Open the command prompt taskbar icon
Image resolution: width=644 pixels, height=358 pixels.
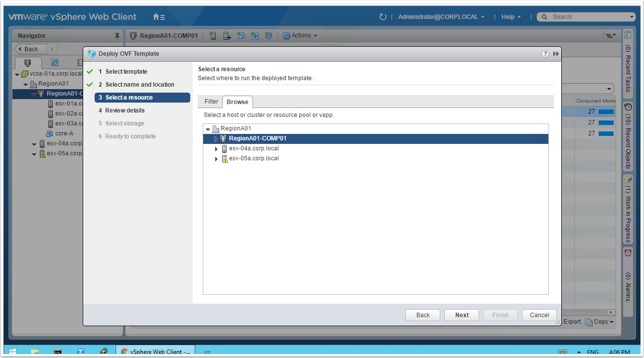click(58, 352)
